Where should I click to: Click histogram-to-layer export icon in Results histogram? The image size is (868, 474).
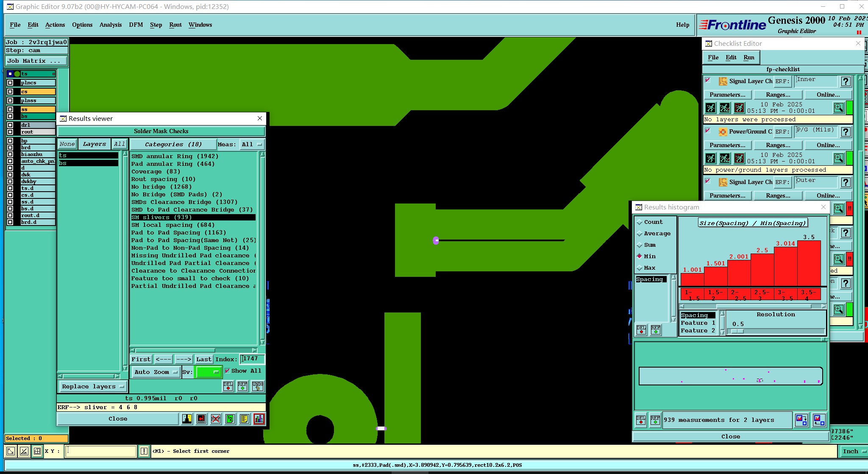801,420
